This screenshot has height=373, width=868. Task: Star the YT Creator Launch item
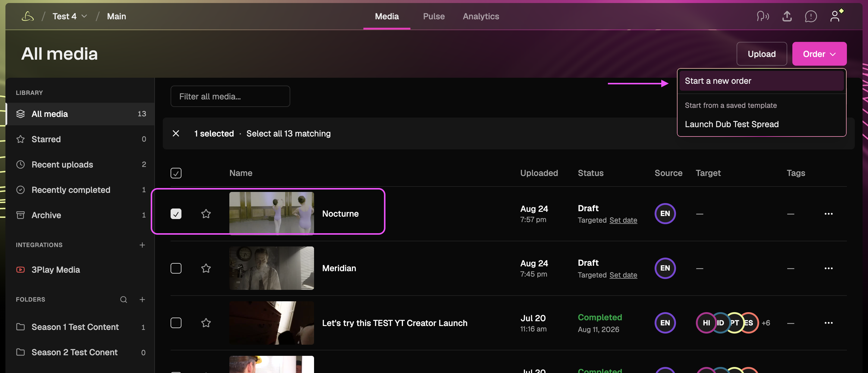pos(206,323)
